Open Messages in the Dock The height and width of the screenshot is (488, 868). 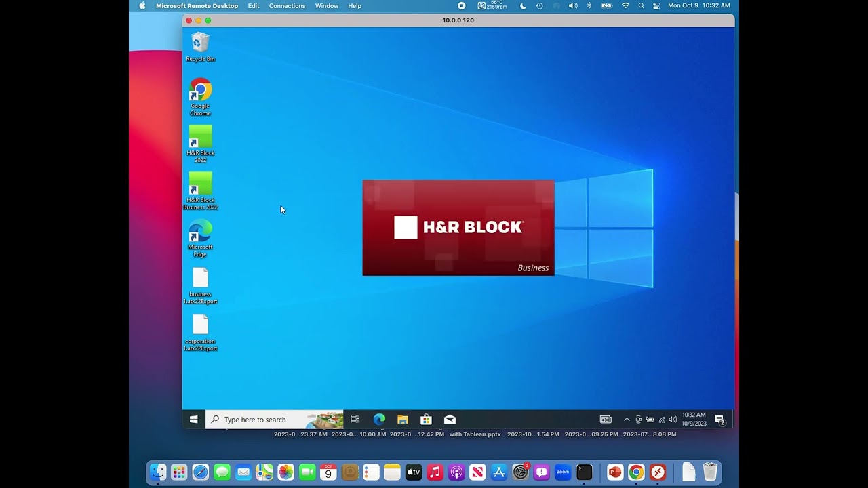click(222, 472)
